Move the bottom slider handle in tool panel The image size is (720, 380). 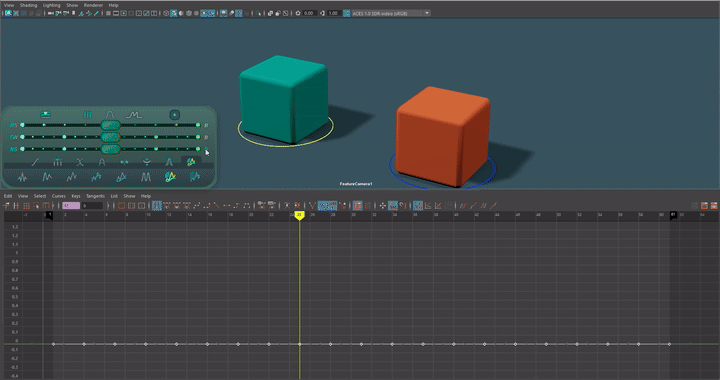coord(110,149)
